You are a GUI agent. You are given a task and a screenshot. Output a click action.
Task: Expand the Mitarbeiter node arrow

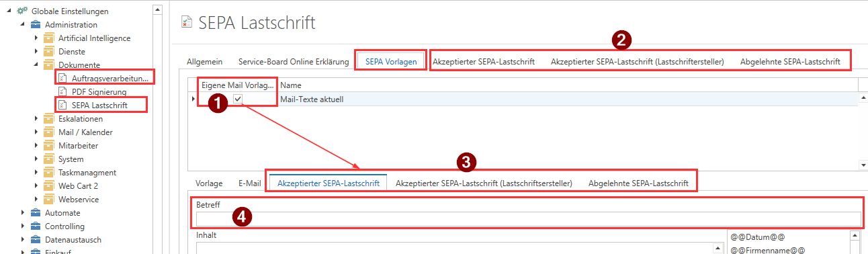pos(36,145)
